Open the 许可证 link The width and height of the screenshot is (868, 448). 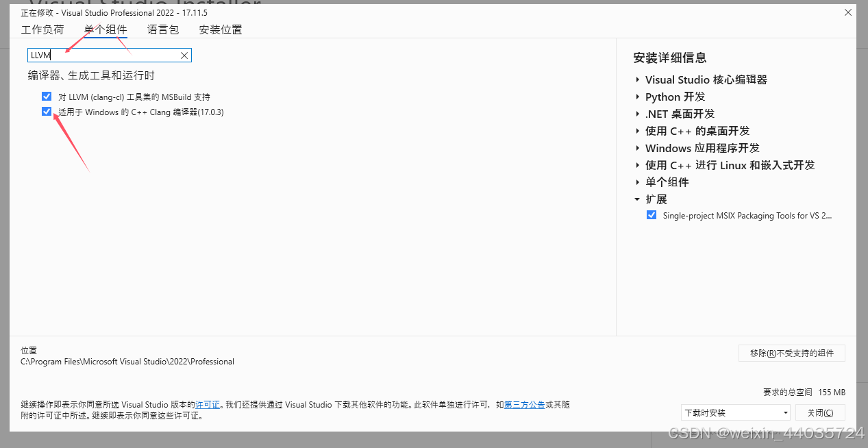pos(208,405)
